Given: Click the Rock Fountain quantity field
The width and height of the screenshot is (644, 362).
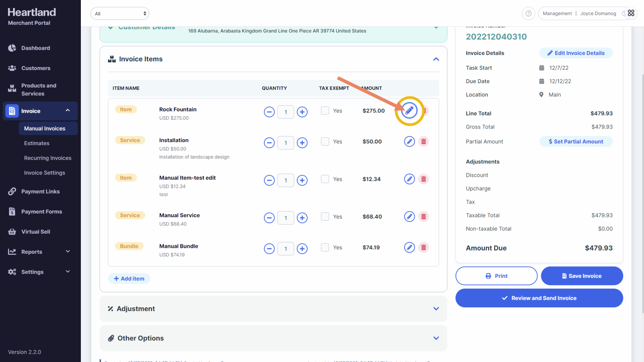Looking at the screenshot, I should click(x=285, y=112).
